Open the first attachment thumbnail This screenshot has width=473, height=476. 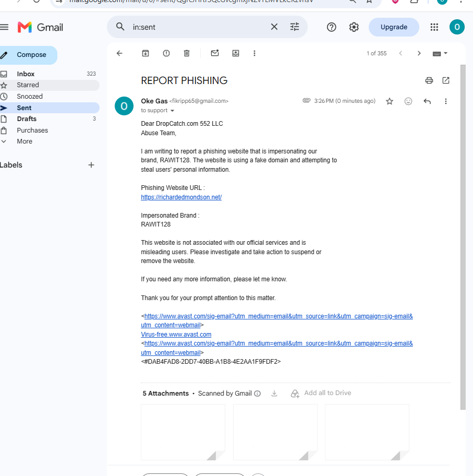(183, 432)
